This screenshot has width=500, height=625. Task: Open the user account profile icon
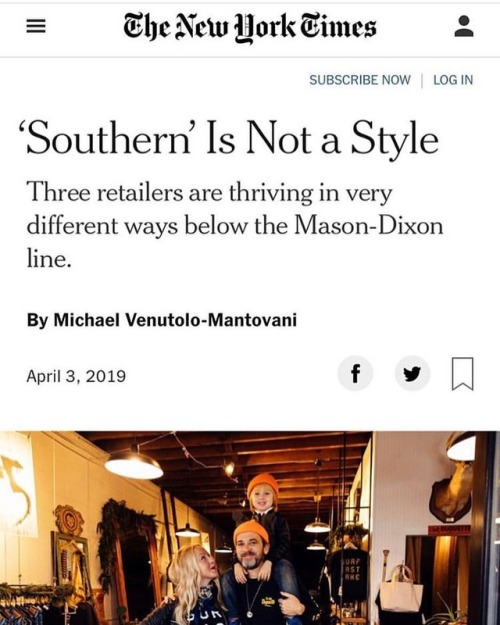click(464, 26)
